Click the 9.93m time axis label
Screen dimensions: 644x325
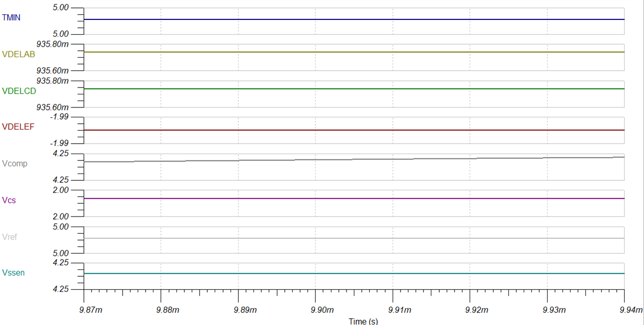pos(554,310)
